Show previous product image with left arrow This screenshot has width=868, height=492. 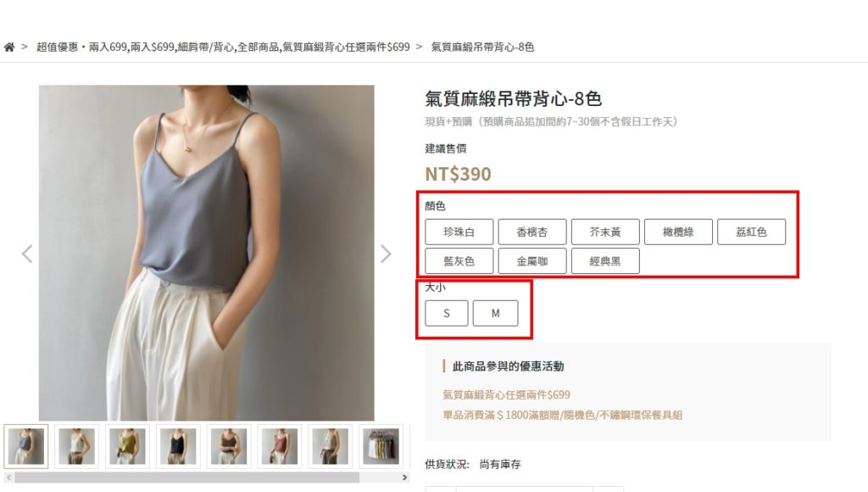pyautogui.click(x=26, y=254)
